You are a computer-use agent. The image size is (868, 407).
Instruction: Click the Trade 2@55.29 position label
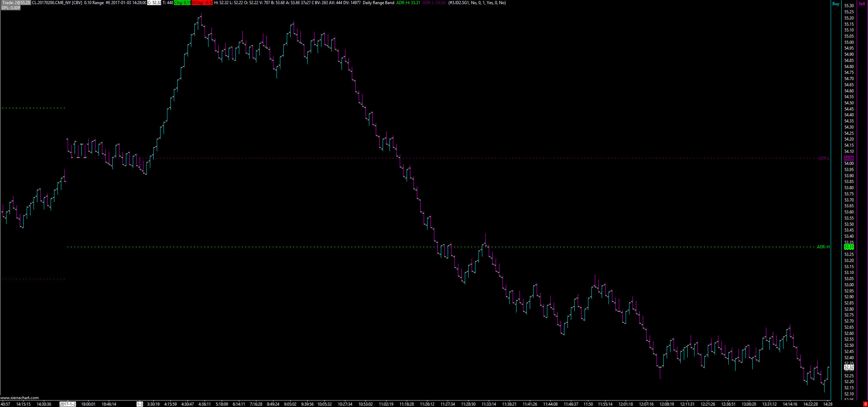click(x=15, y=3)
